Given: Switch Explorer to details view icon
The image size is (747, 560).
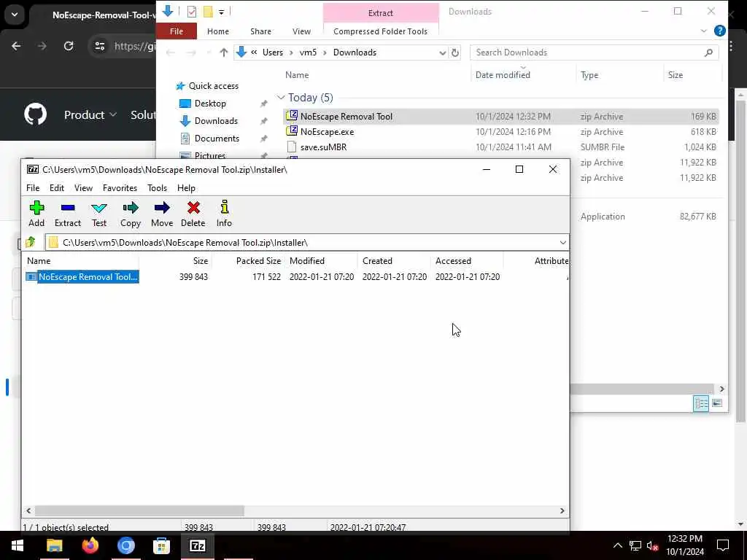Looking at the screenshot, I should pyautogui.click(x=701, y=403).
